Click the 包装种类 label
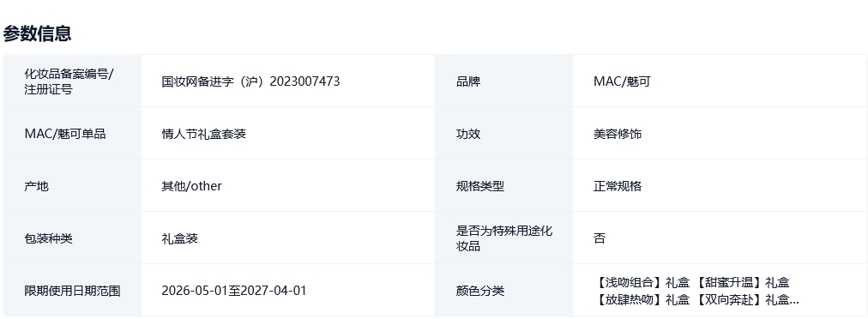The height and width of the screenshot is (319, 868). (x=48, y=238)
